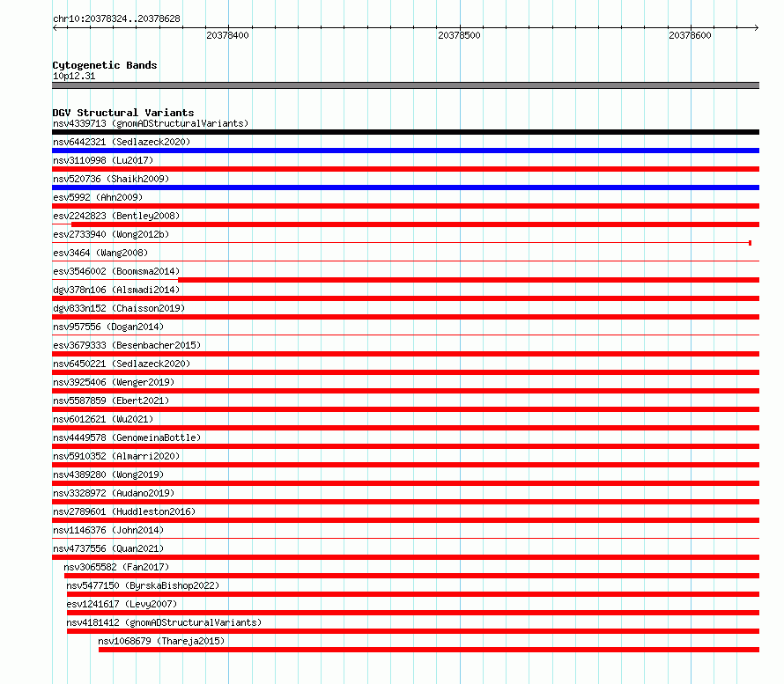Open variant nsv957556 (Dogan2014)
This screenshot has width=784, height=684.
(x=108, y=327)
